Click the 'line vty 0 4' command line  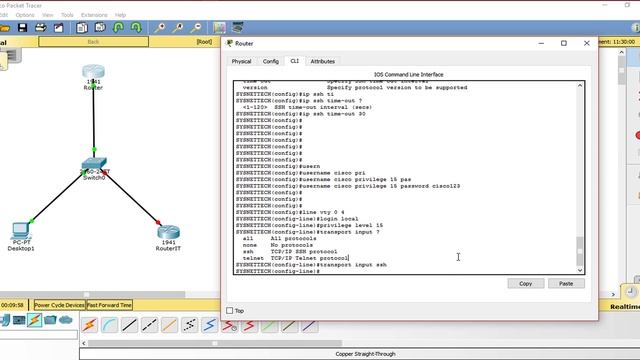tap(290, 212)
